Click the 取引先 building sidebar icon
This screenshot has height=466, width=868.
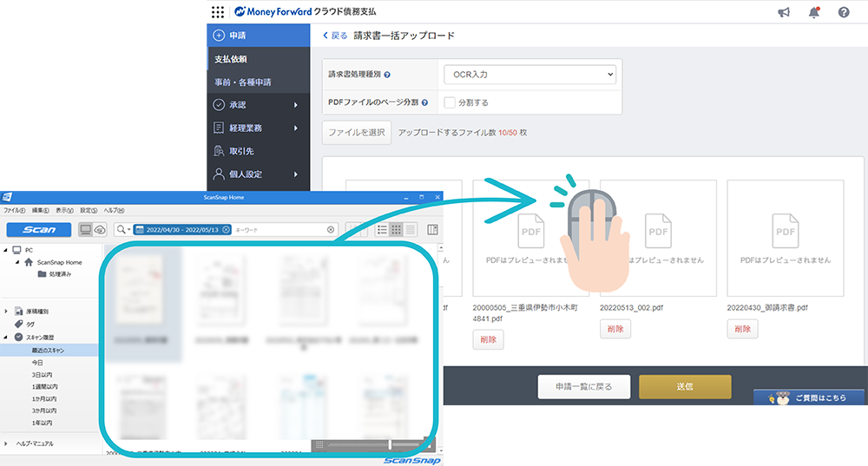click(219, 150)
